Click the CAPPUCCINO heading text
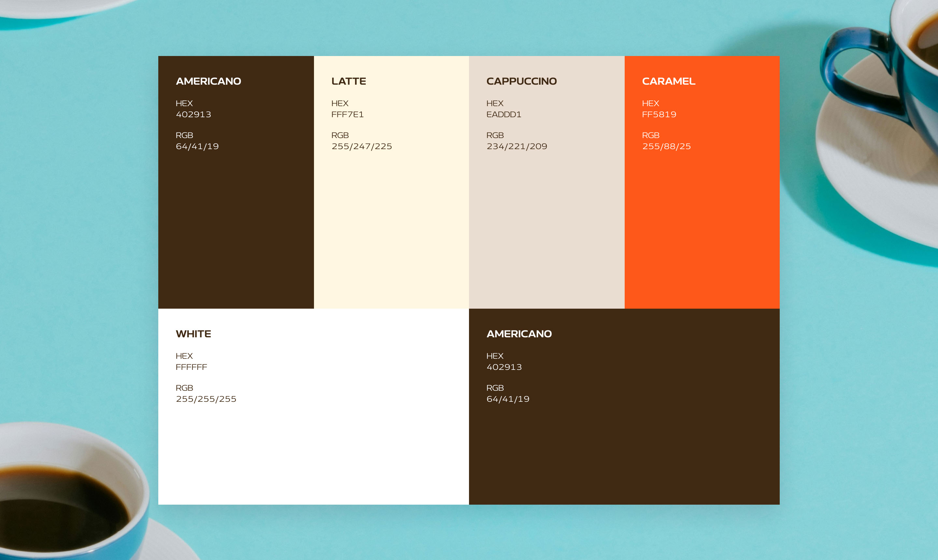This screenshot has width=938, height=560. (521, 81)
